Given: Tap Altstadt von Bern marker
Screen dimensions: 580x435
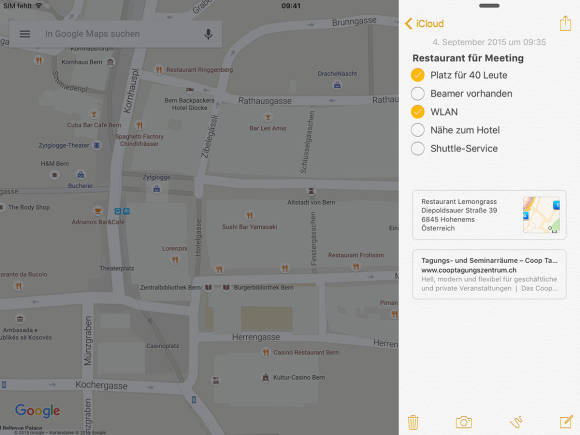Looking at the screenshot, I should pos(311,191).
